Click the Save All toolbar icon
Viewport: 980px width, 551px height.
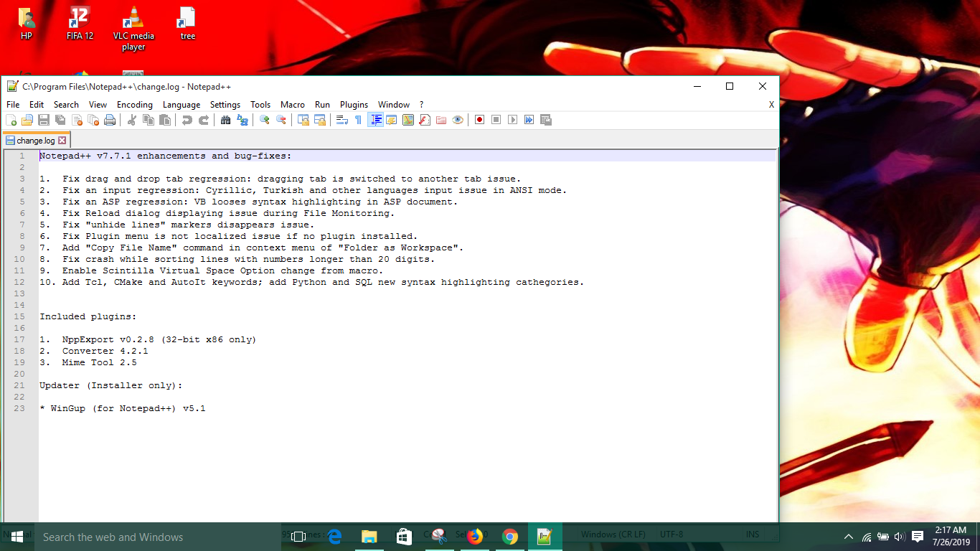60,120
